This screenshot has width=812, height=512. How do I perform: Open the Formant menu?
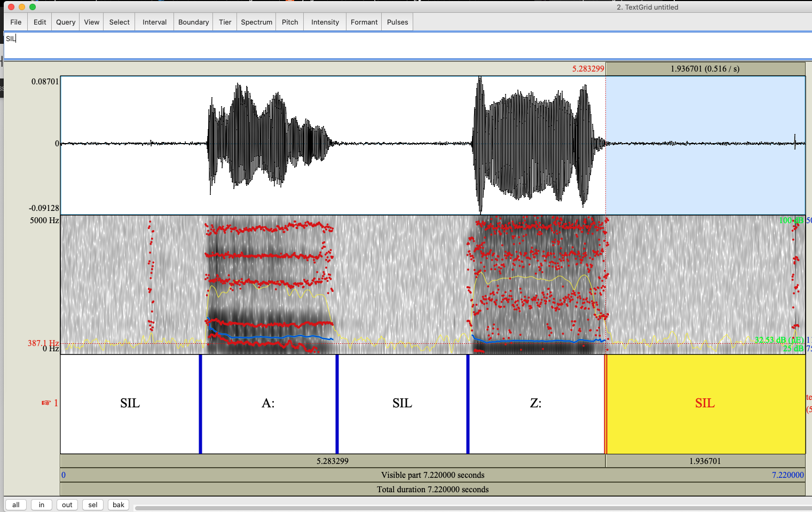[364, 22]
